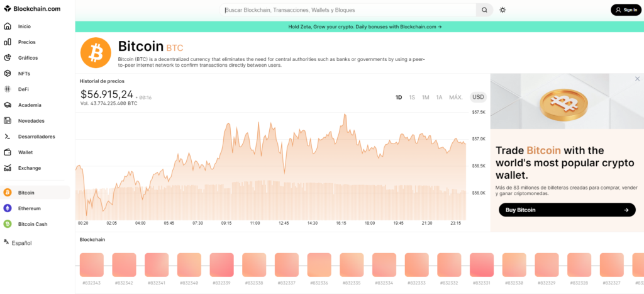
Task: Open the NFTs cube icon
Action: tap(8, 74)
